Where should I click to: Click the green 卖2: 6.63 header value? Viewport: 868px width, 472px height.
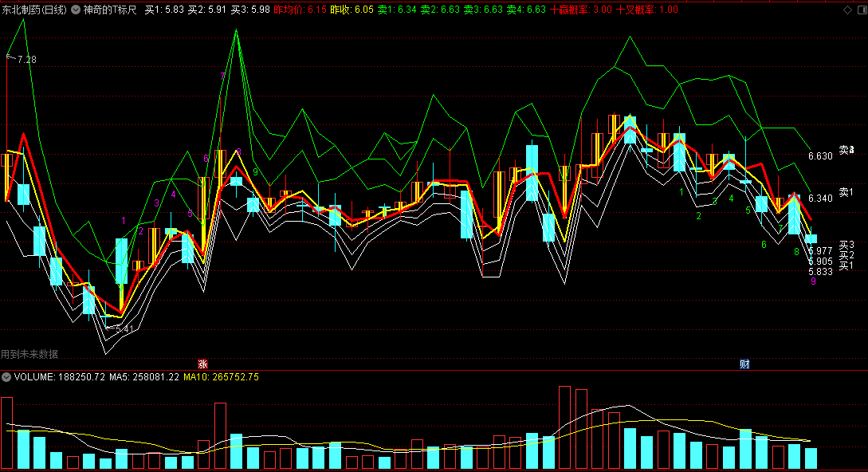tap(440, 10)
